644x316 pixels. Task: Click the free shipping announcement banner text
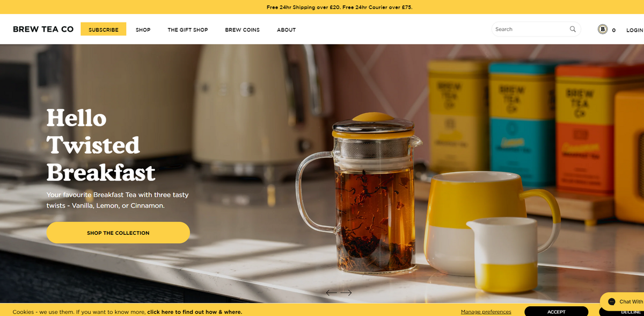point(339,7)
